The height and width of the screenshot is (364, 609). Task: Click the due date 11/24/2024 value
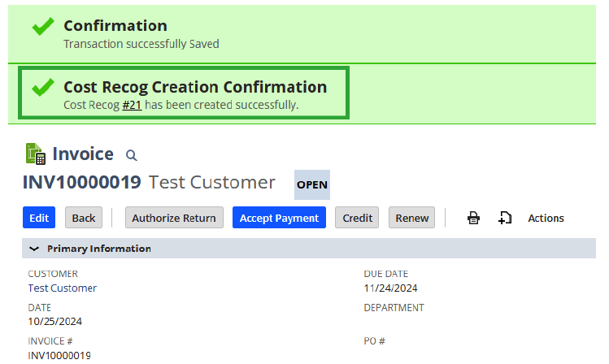click(x=390, y=288)
